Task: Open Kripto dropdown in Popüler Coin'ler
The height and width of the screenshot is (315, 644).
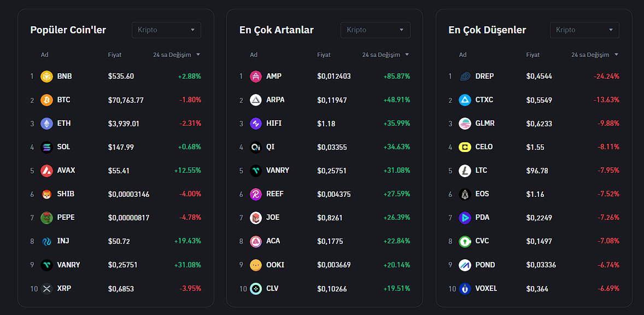Action: click(x=166, y=30)
